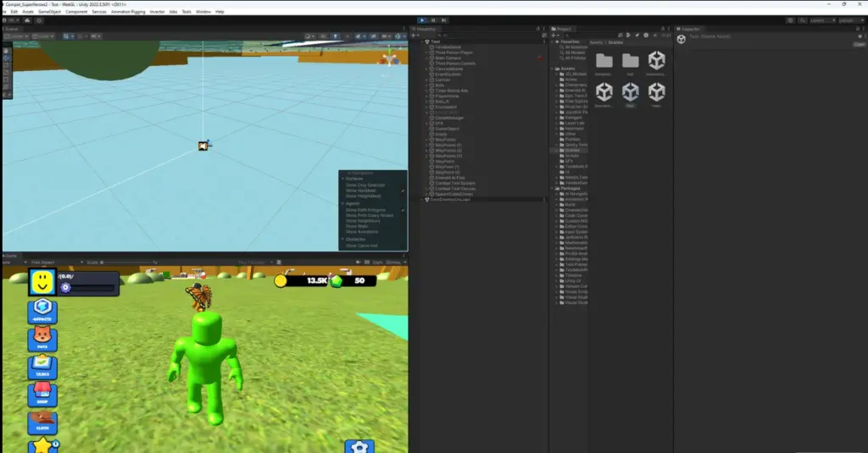868x453 pixels.
Task: Select the SFX folder in Project tree
Action: click(x=569, y=161)
